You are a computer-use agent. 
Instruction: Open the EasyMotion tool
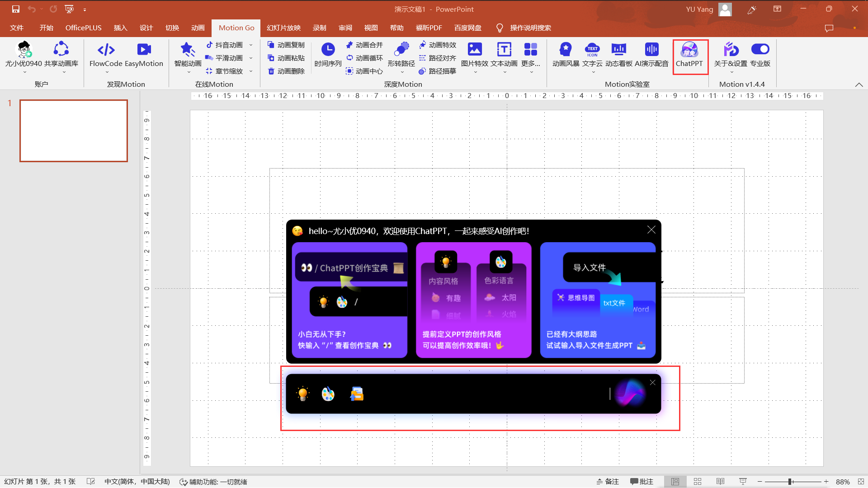tap(144, 53)
